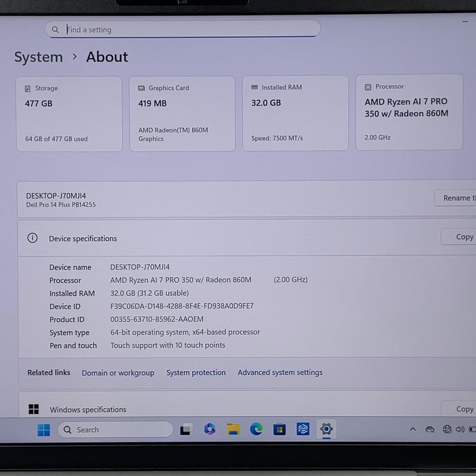Viewport: 476px width, 476px height.
Task: Click the Storage card icon
Action: [28, 88]
